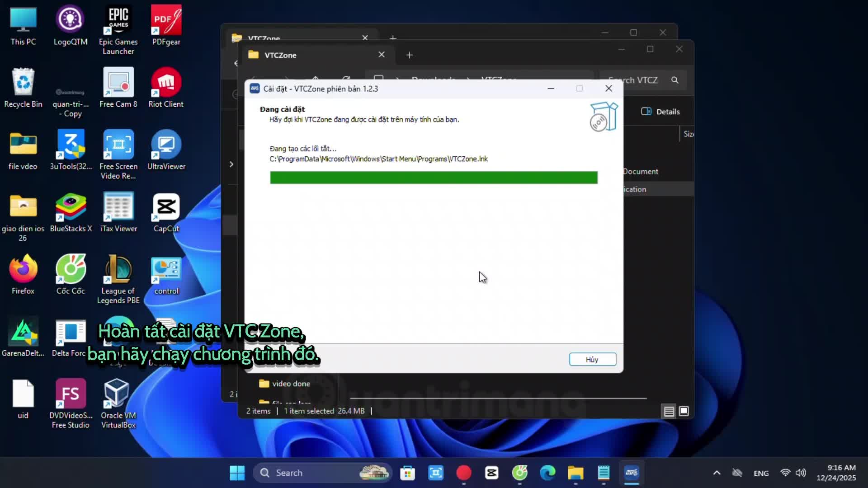Click the Delta Force desktop shortcut
Screen dimensions: 868x488
pyautogui.click(x=71, y=338)
